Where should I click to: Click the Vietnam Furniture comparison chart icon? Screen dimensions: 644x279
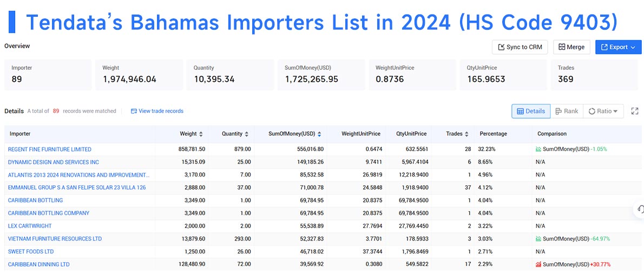(538, 239)
